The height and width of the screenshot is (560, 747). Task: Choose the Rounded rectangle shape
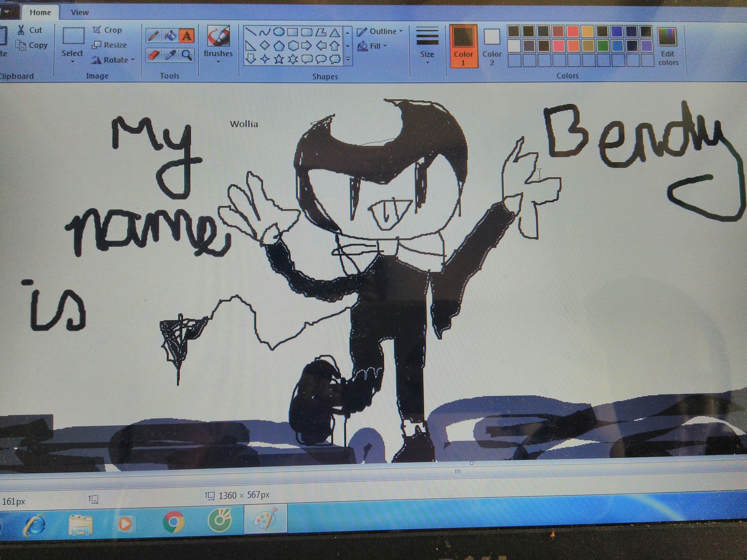[x=307, y=32]
